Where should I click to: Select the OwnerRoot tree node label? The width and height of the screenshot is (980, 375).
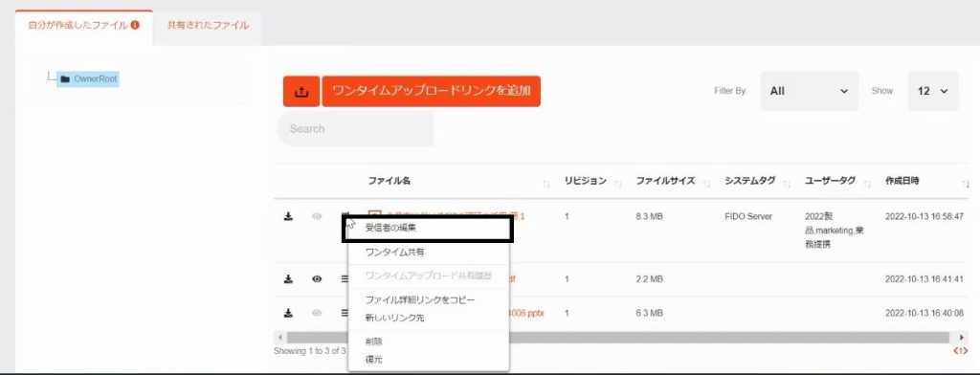tap(96, 79)
